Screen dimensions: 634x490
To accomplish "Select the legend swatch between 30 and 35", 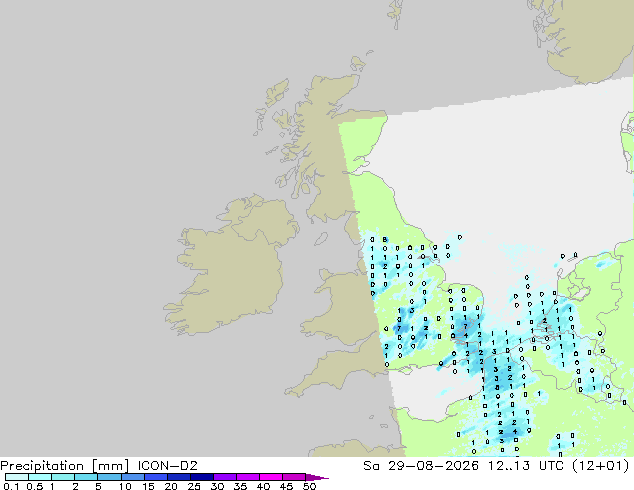I will 225,477.
